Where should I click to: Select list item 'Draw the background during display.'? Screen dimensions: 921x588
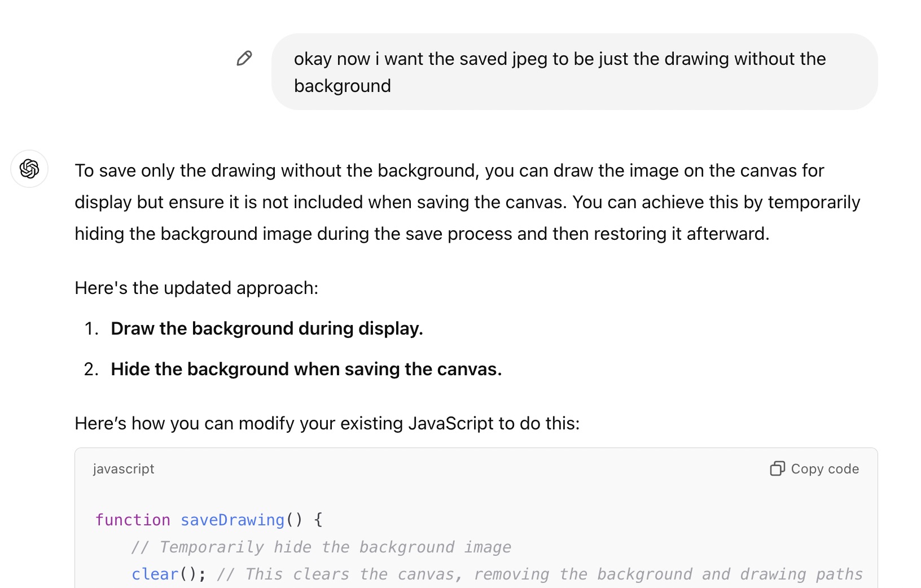coord(266,328)
